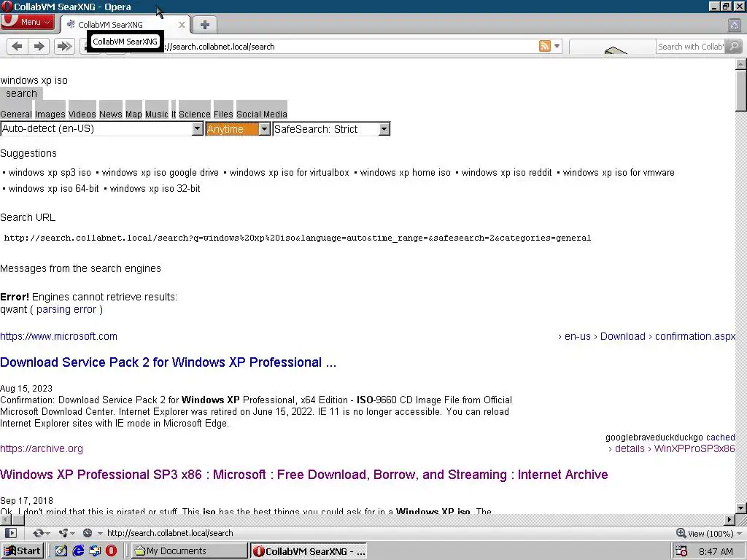Click suggestion windows xp iso 64-bit

click(x=53, y=189)
